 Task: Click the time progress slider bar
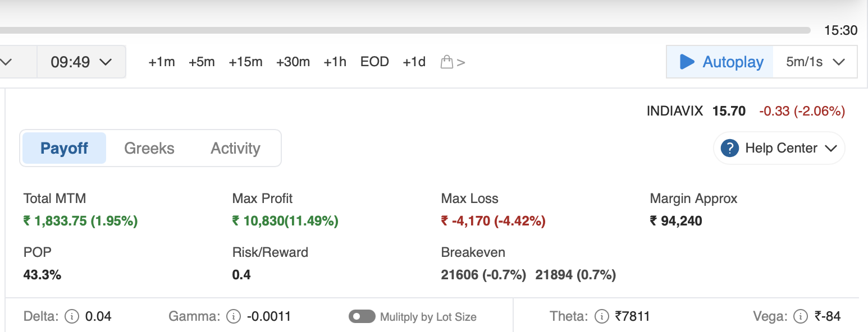coord(404,30)
